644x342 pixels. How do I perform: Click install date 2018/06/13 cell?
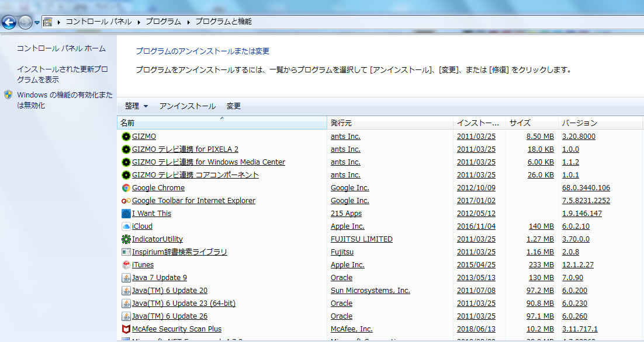click(476, 329)
